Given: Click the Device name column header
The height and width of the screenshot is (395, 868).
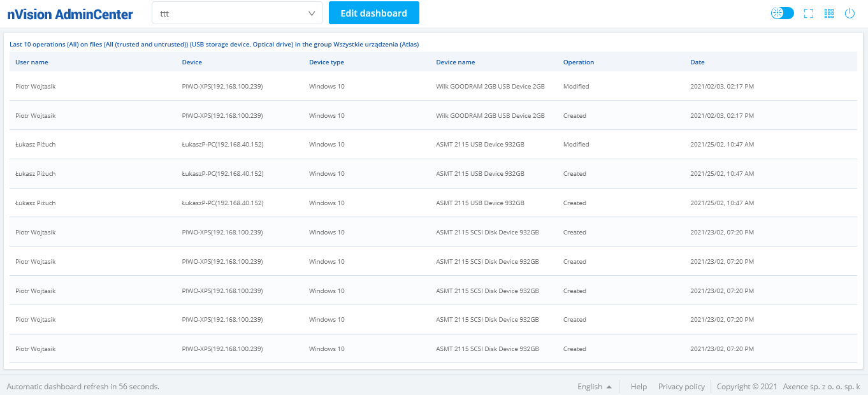Looking at the screenshot, I should tap(455, 62).
